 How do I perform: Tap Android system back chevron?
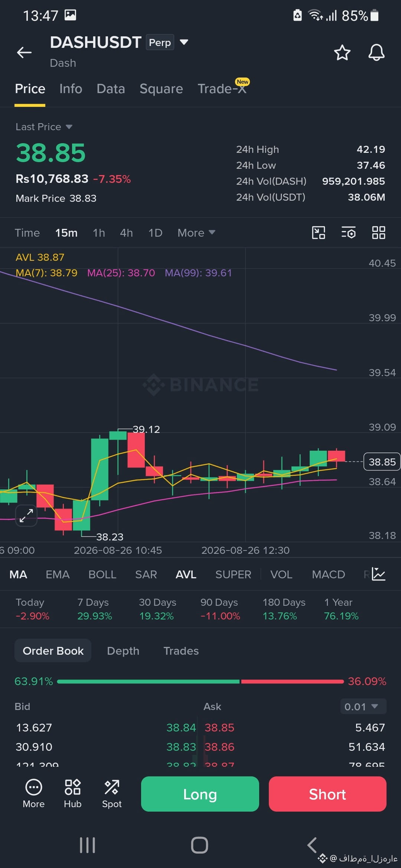[312, 845]
